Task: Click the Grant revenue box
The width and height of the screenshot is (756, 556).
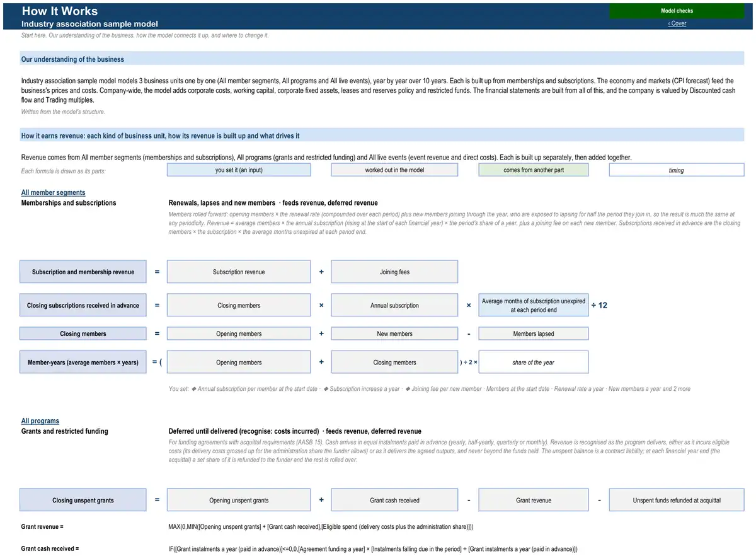Action: [534, 500]
